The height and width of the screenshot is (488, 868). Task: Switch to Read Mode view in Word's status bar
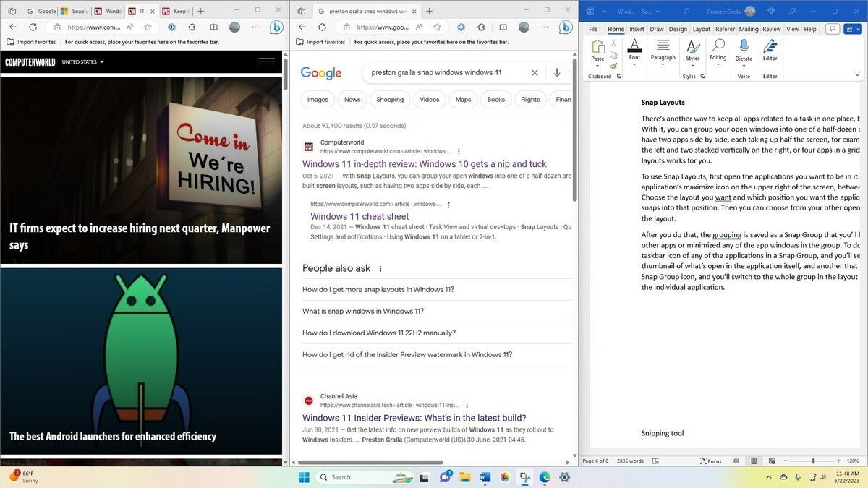click(736, 461)
